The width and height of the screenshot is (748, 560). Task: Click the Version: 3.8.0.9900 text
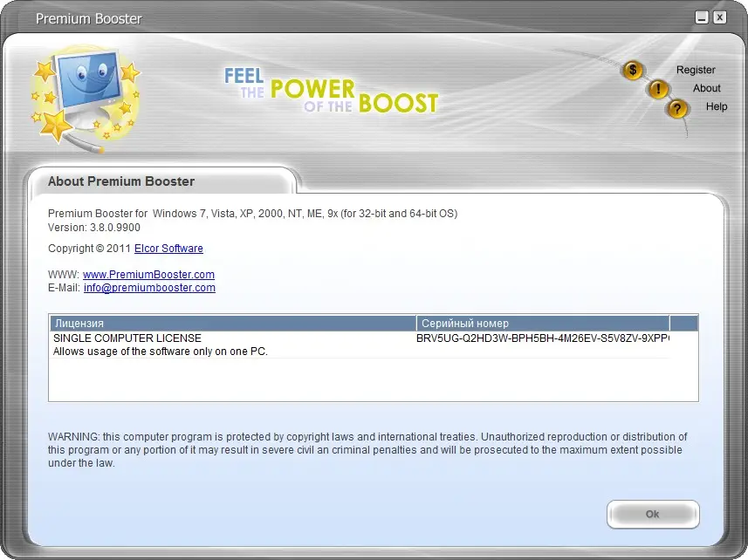coord(94,228)
